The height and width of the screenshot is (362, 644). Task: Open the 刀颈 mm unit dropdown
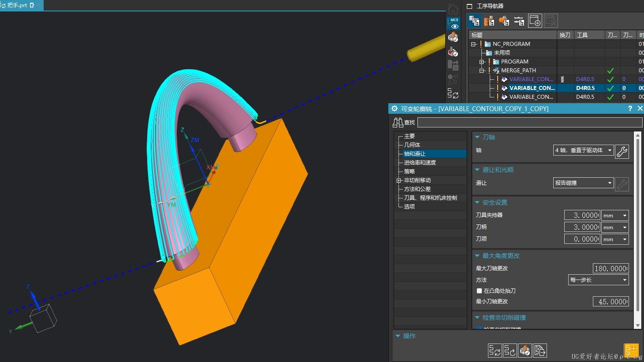click(x=615, y=239)
